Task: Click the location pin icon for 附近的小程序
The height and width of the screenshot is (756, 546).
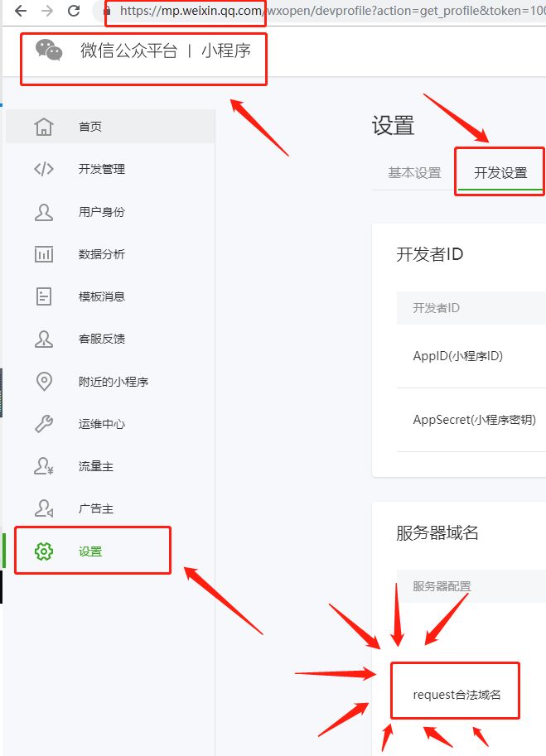Action: pyautogui.click(x=44, y=382)
